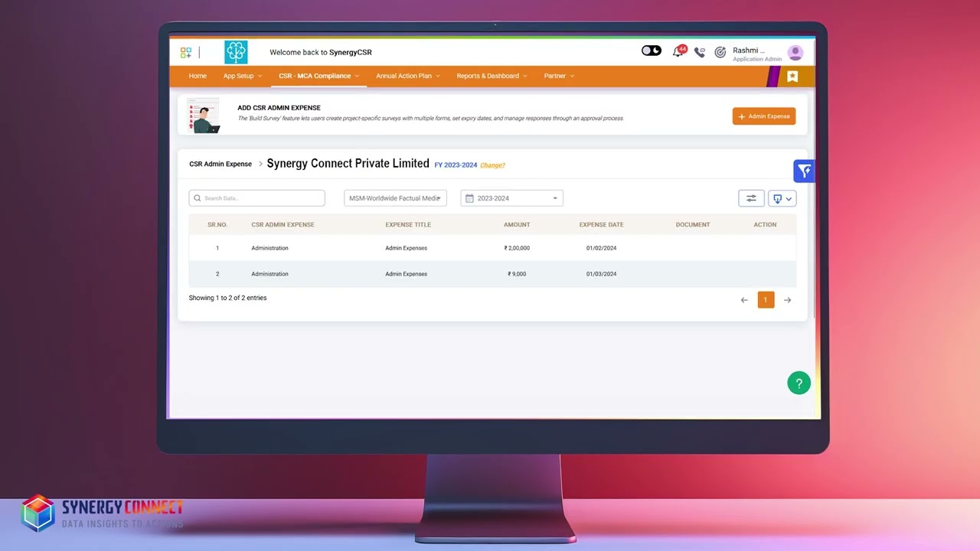Click Administration in row 1

click(269, 248)
